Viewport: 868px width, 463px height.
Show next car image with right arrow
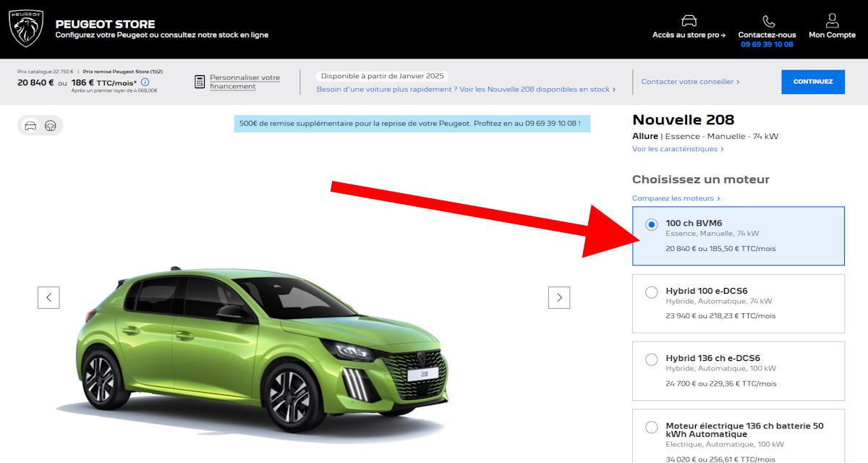coord(559,297)
